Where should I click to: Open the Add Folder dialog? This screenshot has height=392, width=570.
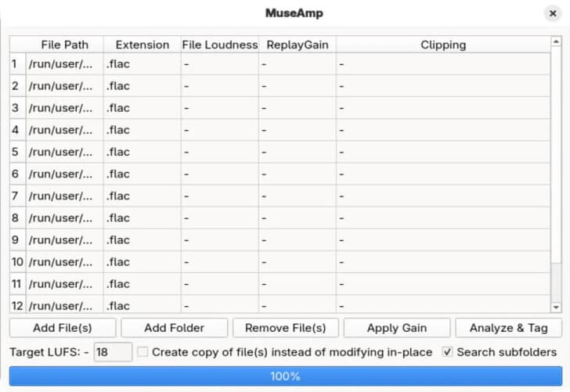tap(174, 328)
